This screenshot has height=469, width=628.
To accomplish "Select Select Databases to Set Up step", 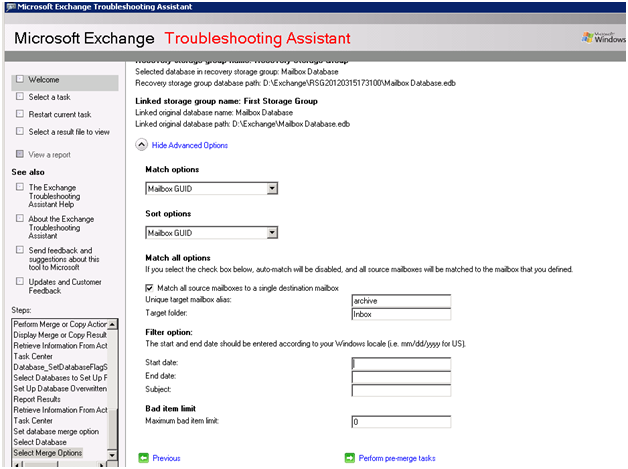I will 60,378.
